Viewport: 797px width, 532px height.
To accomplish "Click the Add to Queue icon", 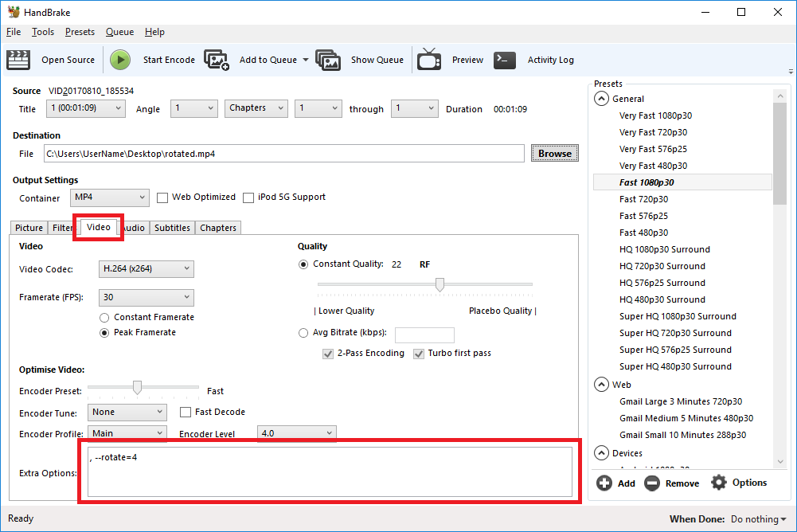I will 217,60.
